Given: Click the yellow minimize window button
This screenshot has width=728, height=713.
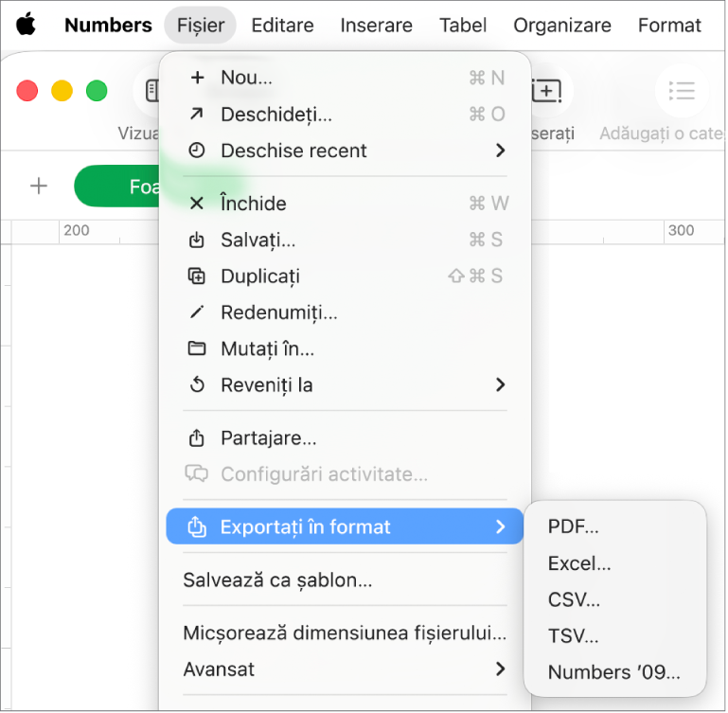Looking at the screenshot, I should pyautogui.click(x=62, y=91).
